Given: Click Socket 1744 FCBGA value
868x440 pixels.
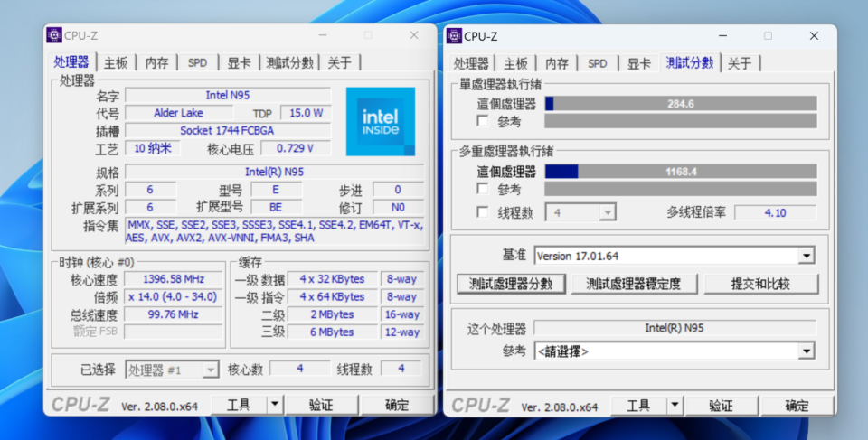Looking at the screenshot, I should tap(228, 131).
